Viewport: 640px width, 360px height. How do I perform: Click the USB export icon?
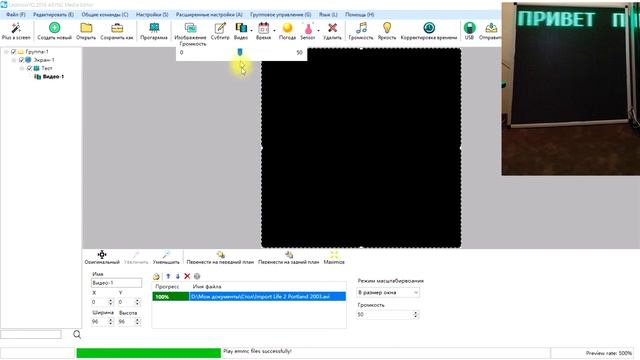click(x=469, y=28)
